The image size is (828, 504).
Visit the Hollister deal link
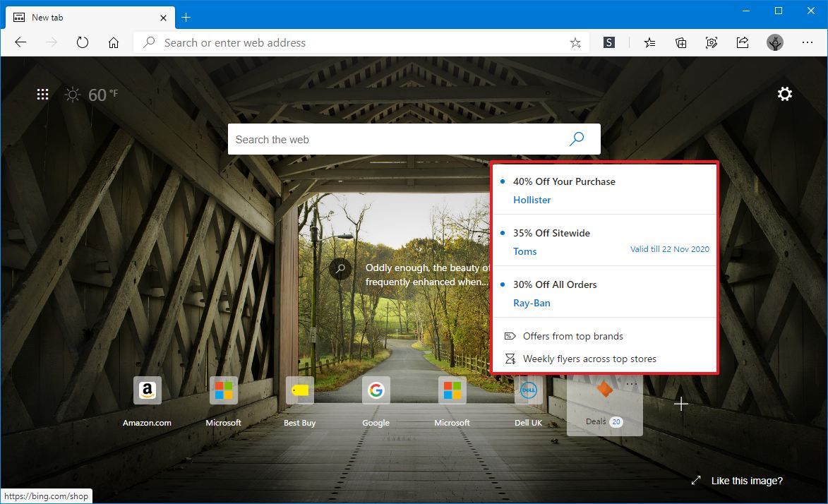point(532,200)
